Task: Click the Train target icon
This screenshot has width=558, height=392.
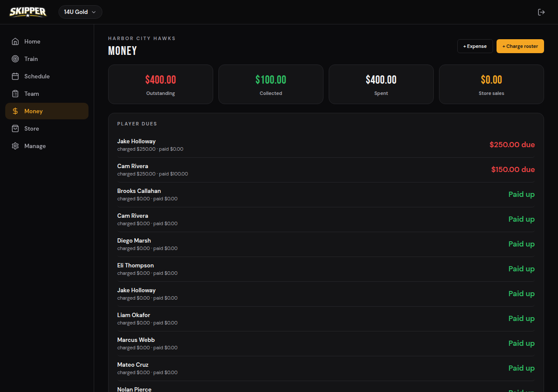Action: tap(15, 59)
